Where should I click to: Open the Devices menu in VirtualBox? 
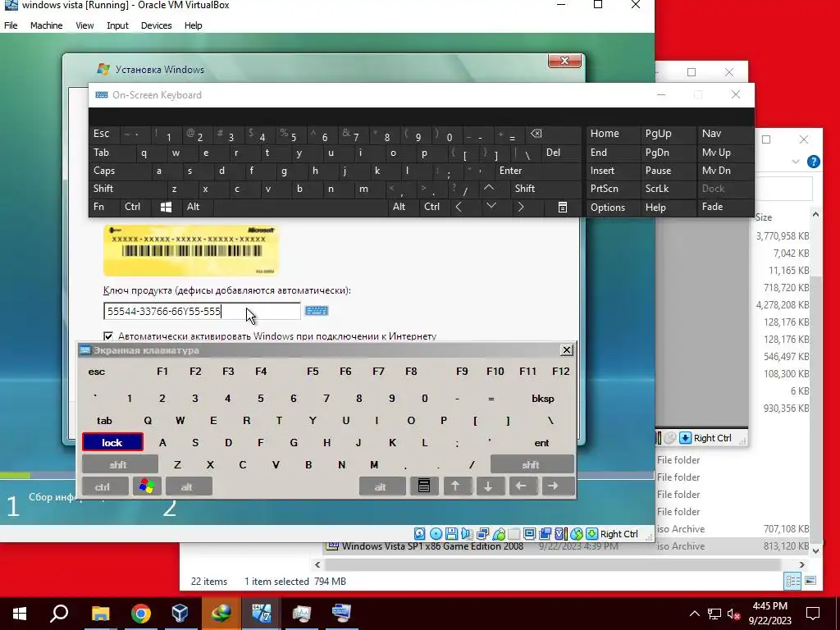(x=156, y=25)
